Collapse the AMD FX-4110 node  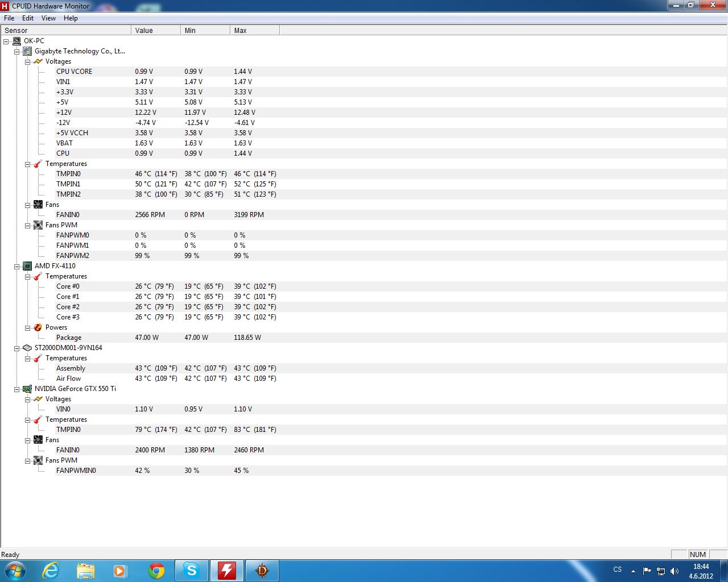click(x=17, y=267)
